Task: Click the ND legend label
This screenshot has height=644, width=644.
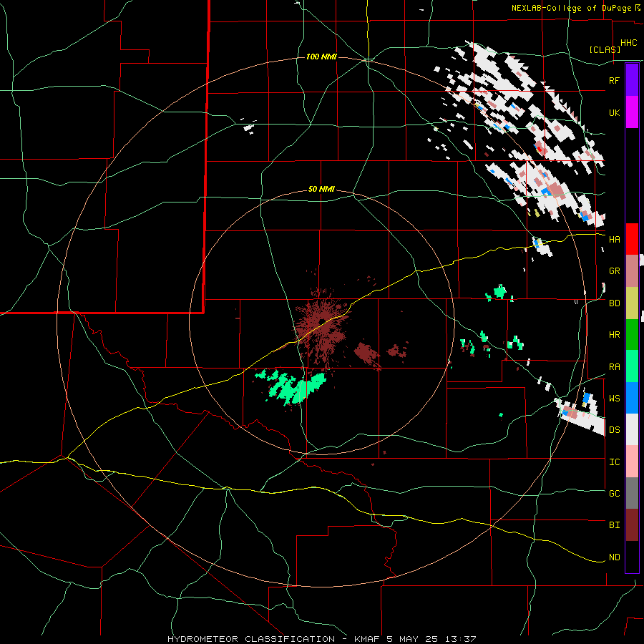Action: coord(614,557)
